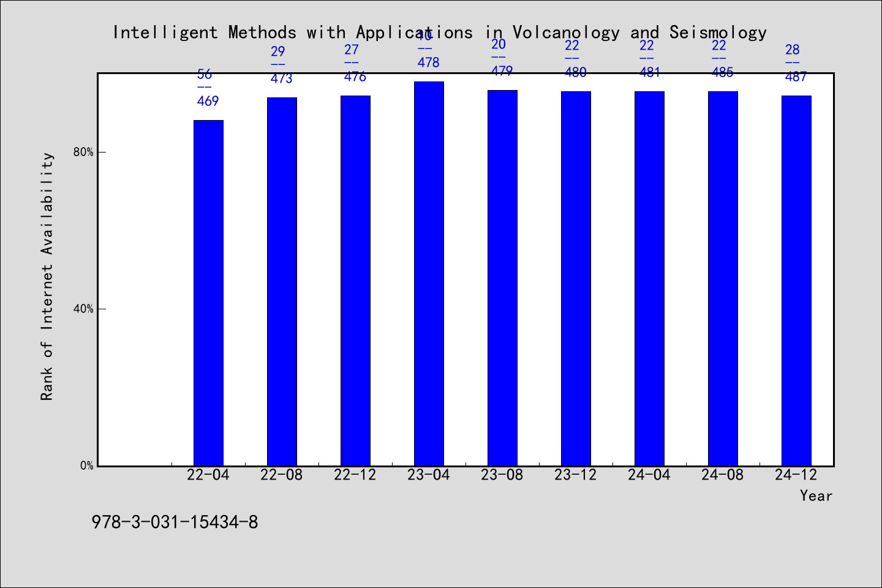Click the 40% y-axis tick label
This screenshot has width=882, height=588.
(x=83, y=309)
